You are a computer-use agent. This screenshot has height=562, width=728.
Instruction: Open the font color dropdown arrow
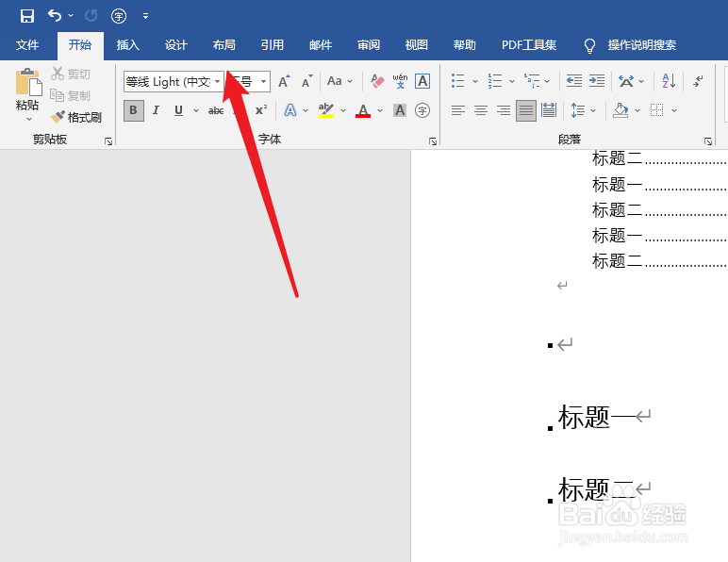tap(380, 110)
